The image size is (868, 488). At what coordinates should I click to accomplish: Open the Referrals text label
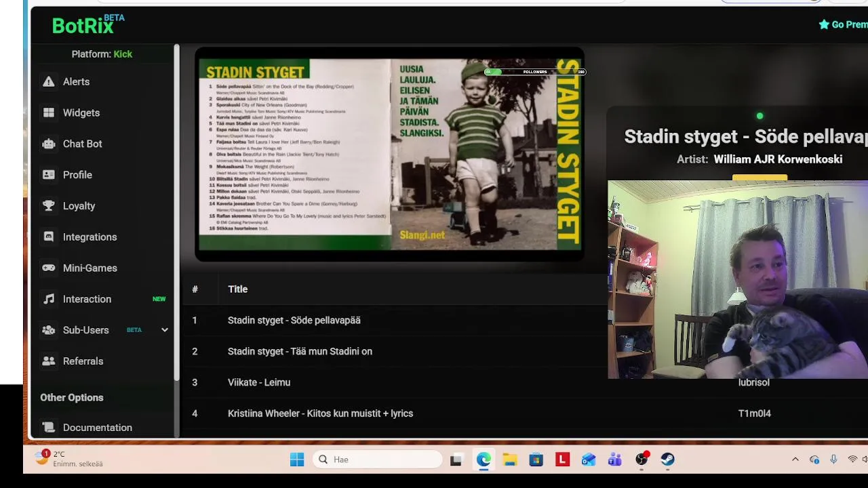coord(83,361)
